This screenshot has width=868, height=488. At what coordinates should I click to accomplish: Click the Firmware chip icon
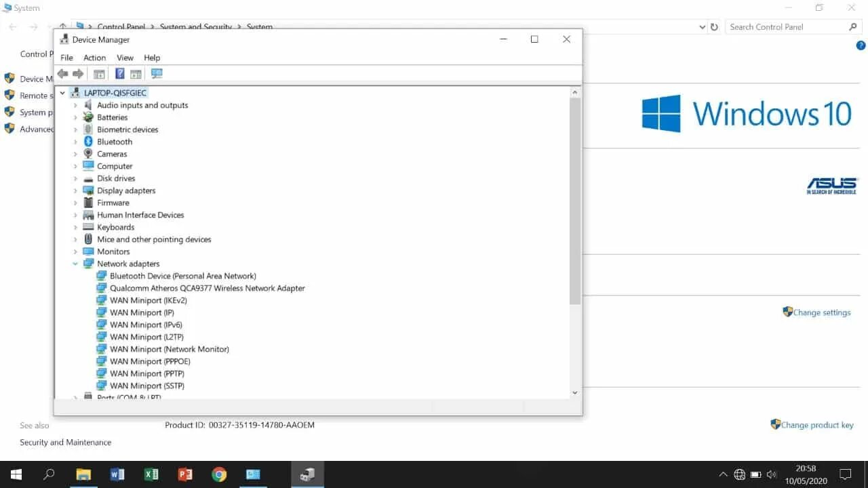pos(88,203)
